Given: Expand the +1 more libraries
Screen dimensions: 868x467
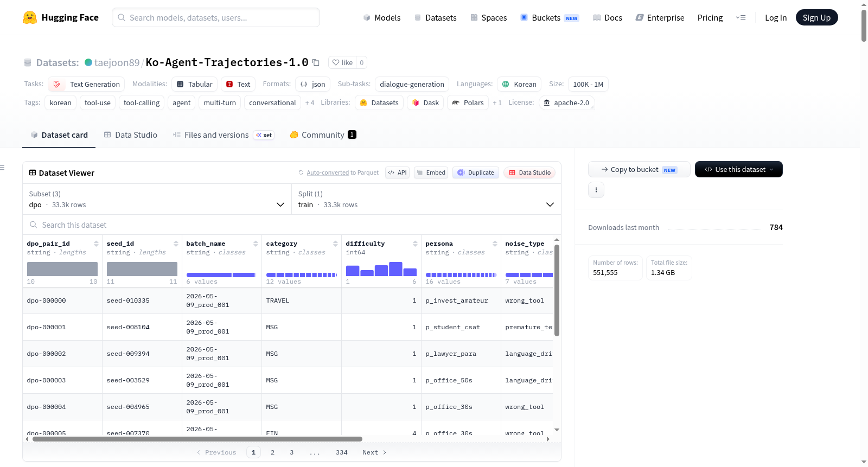Looking at the screenshot, I should pos(497,103).
